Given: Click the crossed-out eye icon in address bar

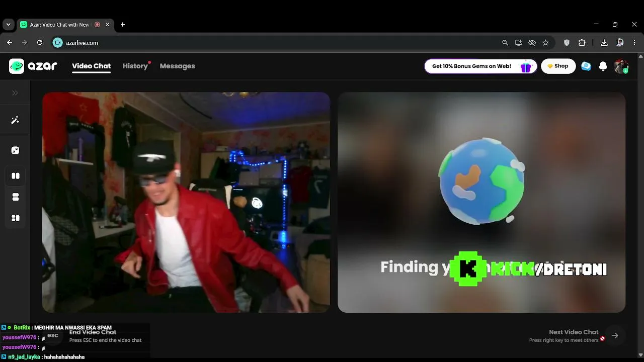Looking at the screenshot, I should pos(532,43).
